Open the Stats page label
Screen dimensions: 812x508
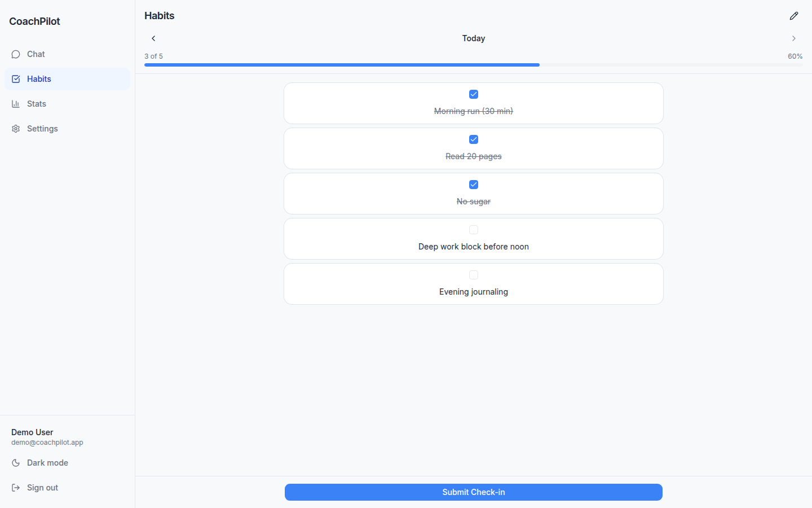tap(37, 104)
